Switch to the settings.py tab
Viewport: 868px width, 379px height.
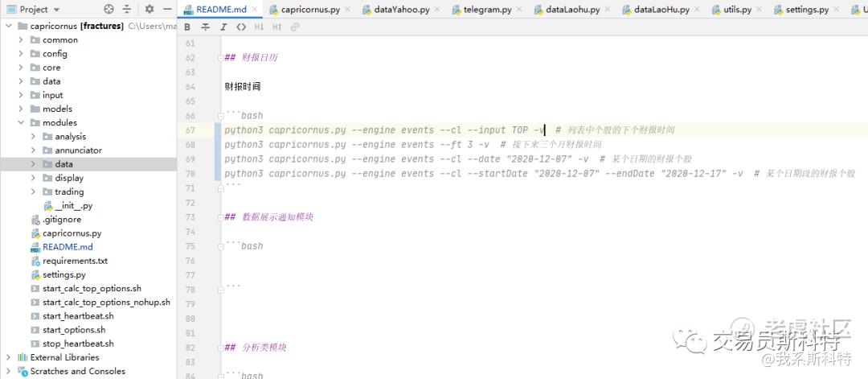pos(807,10)
